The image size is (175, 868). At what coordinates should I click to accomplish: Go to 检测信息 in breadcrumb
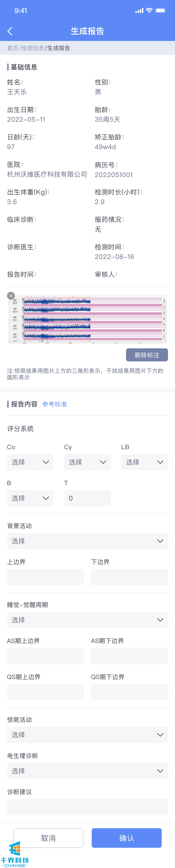click(32, 48)
